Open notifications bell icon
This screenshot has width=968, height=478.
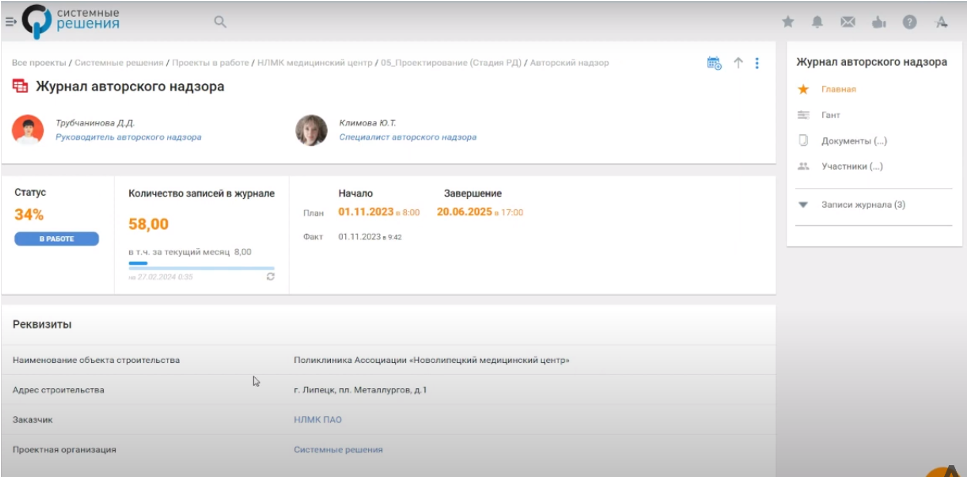[x=817, y=22]
